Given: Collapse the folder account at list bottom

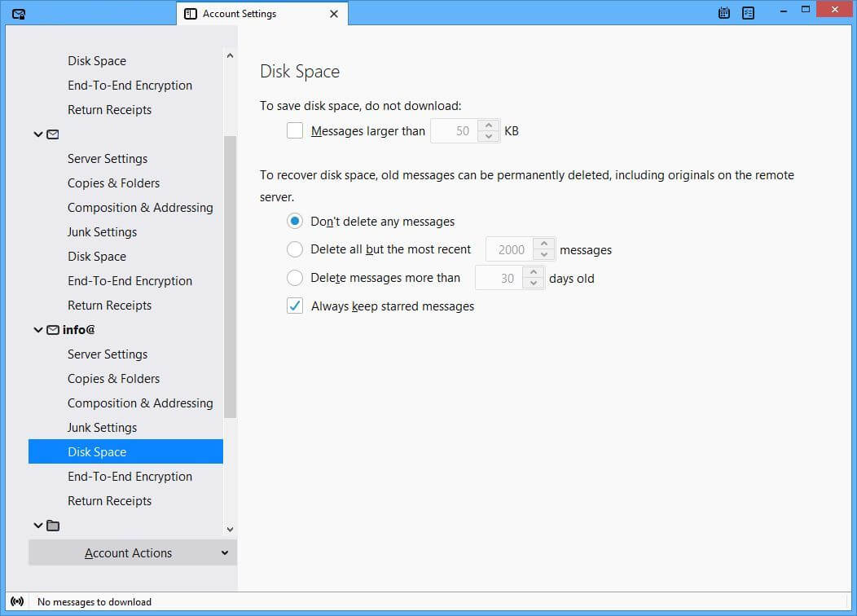Looking at the screenshot, I should pos(37,526).
